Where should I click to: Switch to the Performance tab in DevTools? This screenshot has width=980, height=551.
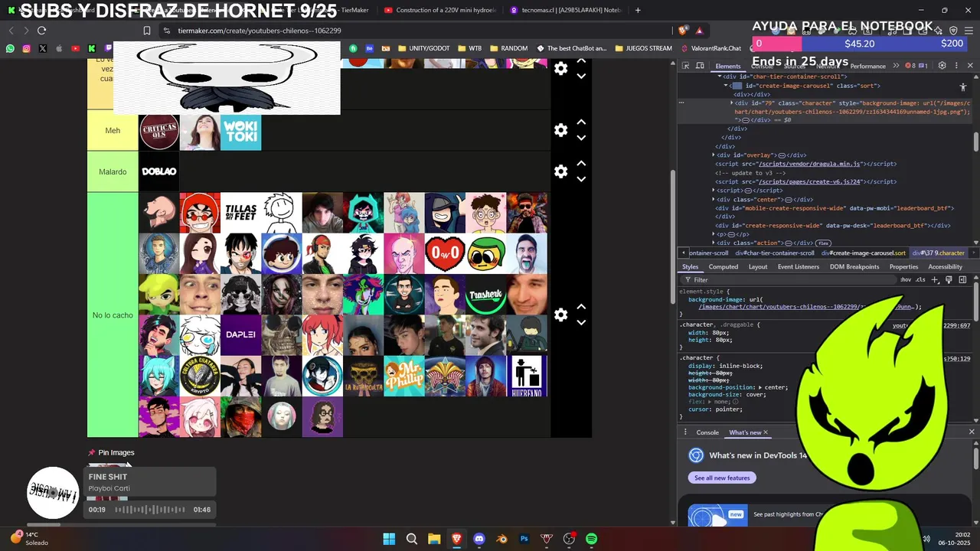867,67
